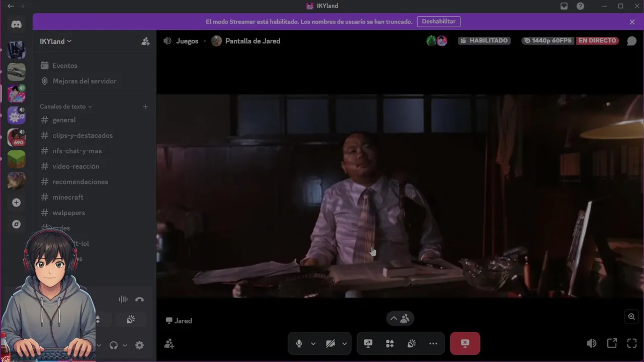644x362 pixels.
Task: Open the help question mark icon
Action: pos(580,6)
